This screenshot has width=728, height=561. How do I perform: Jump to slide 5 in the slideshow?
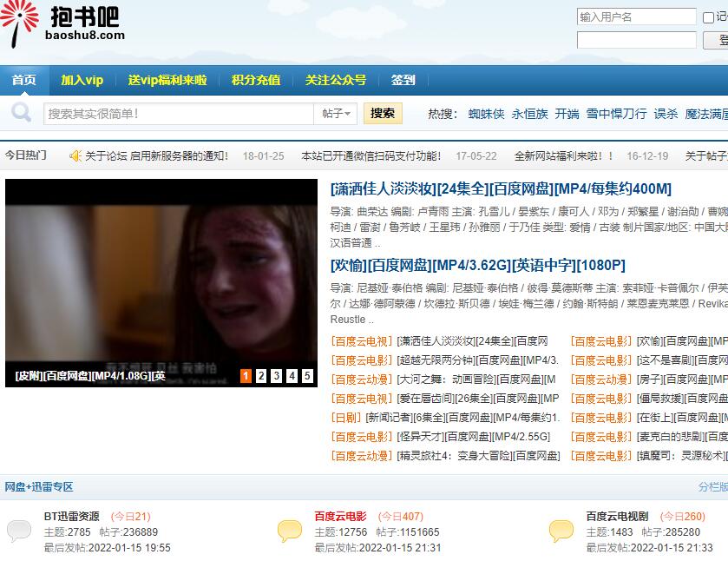tap(307, 376)
